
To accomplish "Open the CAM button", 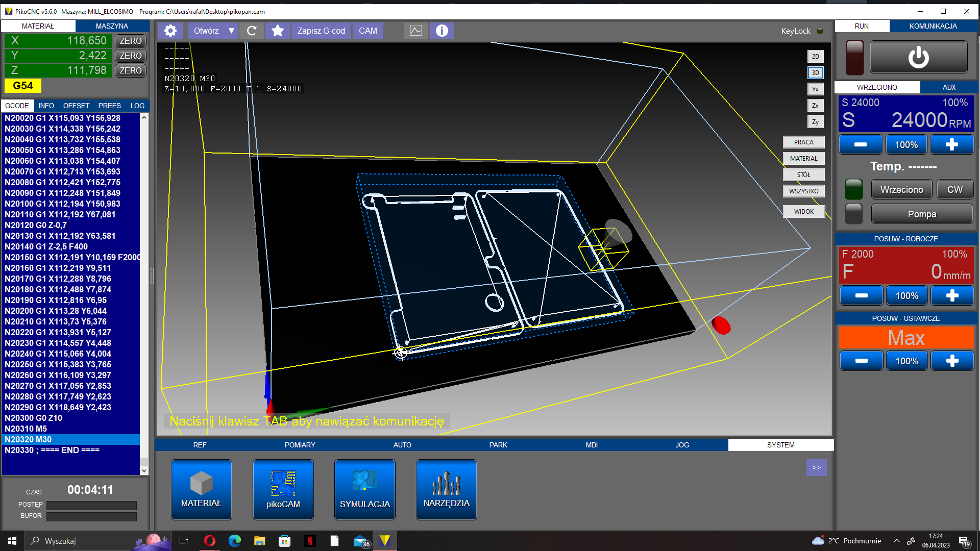I will click(368, 31).
